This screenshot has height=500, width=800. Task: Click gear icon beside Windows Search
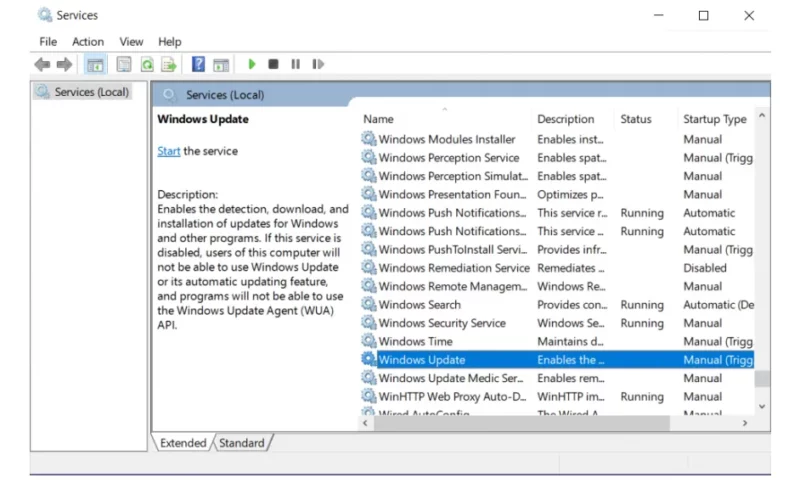(x=368, y=304)
